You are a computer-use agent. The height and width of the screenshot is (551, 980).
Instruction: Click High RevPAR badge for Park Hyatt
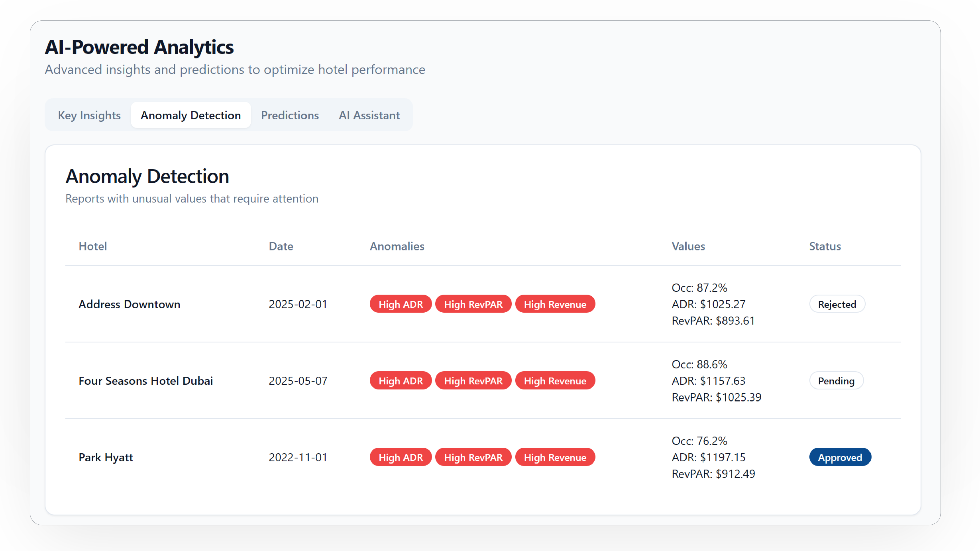click(473, 457)
